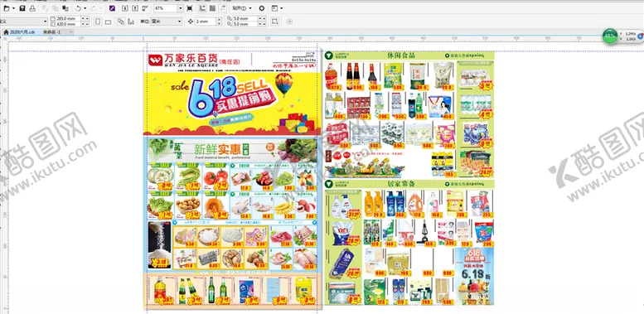Expand the Undo history dropdown arrow
Viewport: 644px width, 314px height.
coord(85,8)
